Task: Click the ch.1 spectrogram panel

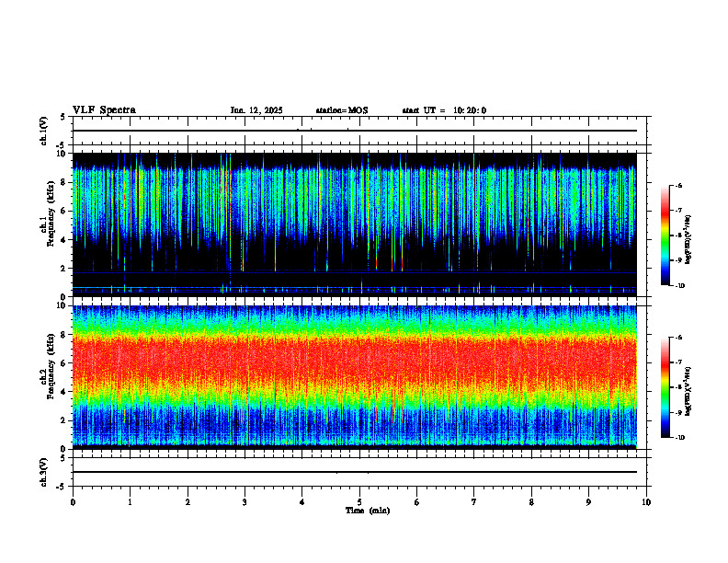Action: click(355, 224)
